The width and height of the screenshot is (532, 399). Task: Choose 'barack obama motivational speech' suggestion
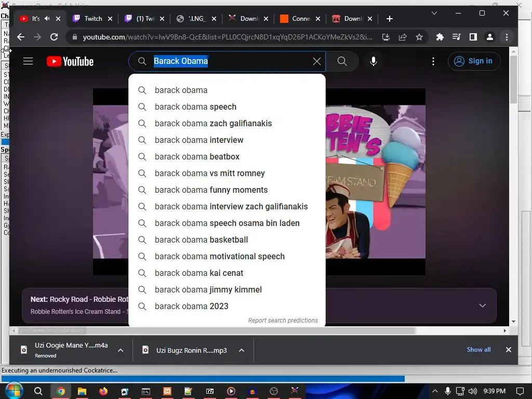pos(227,257)
